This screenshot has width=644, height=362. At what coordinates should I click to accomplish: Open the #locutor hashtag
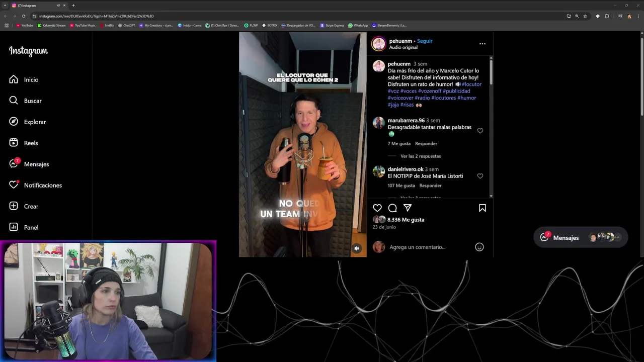click(471, 84)
